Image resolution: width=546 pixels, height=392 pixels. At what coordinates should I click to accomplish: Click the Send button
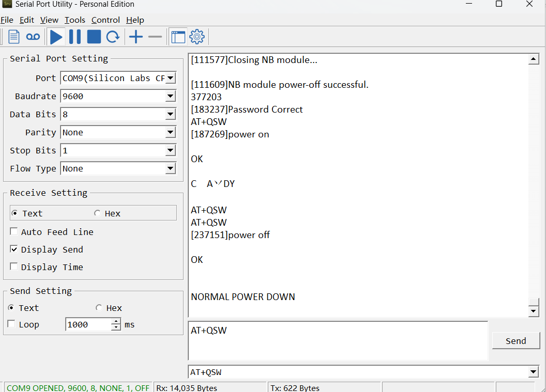point(515,341)
